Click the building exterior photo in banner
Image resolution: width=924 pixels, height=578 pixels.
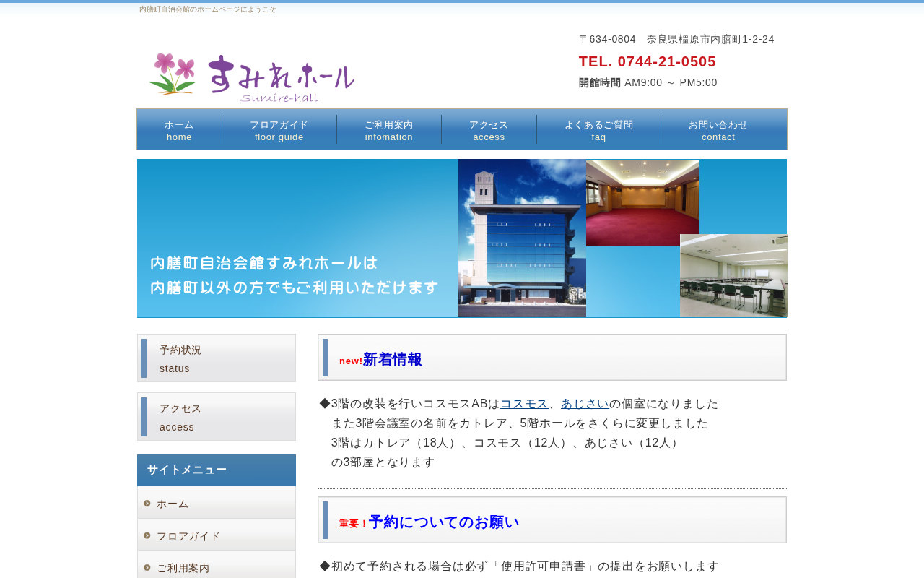click(522, 238)
